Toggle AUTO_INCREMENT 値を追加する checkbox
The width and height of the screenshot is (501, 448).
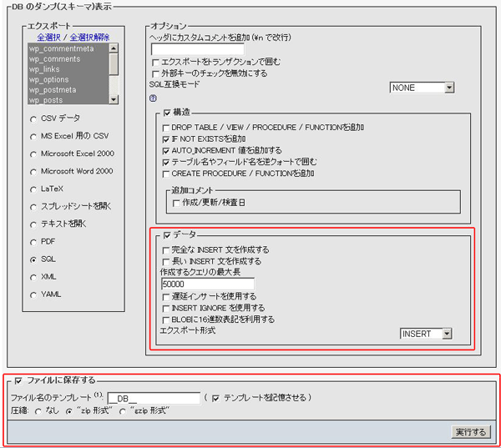click(166, 151)
